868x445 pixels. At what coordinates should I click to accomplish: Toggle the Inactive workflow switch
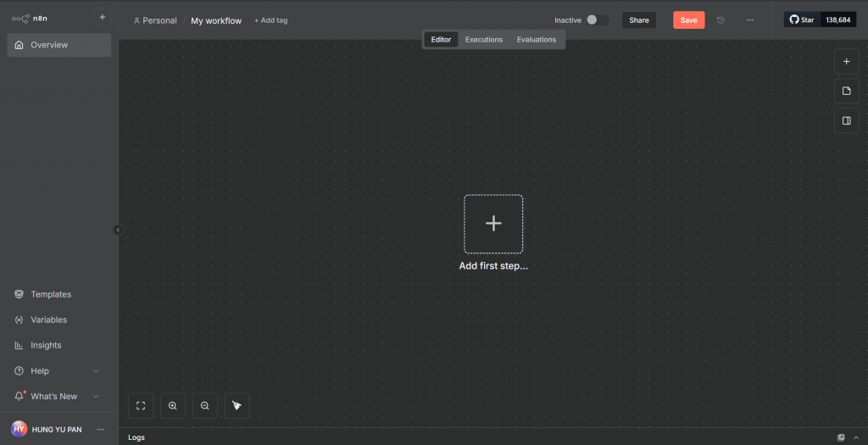598,20
